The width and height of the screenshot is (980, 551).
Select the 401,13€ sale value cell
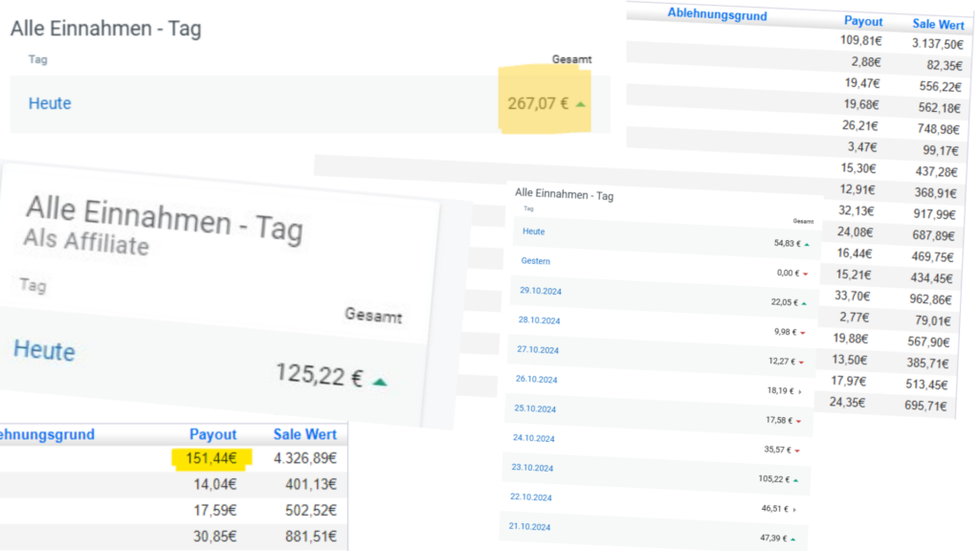(311, 484)
